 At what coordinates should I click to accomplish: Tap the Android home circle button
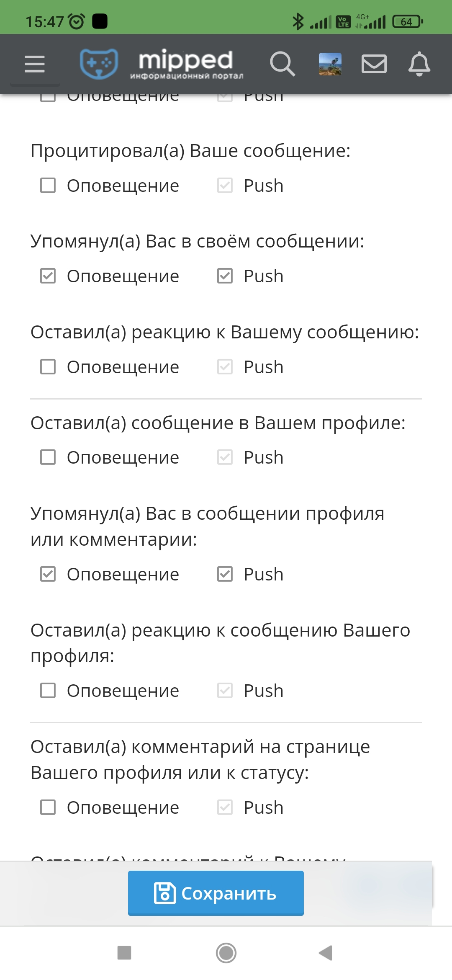tap(226, 953)
